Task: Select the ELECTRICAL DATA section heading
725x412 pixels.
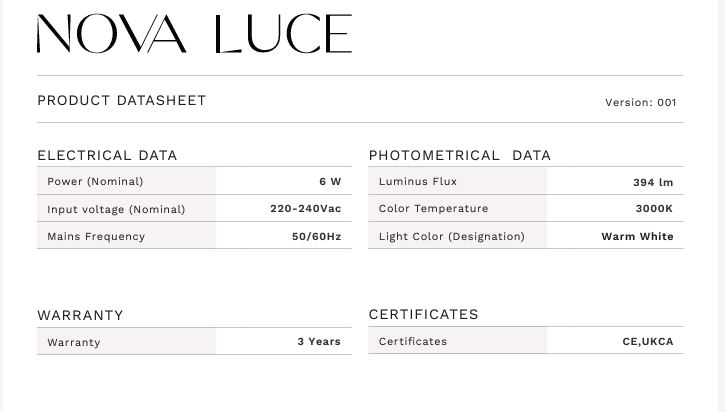Action: (107, 155)
